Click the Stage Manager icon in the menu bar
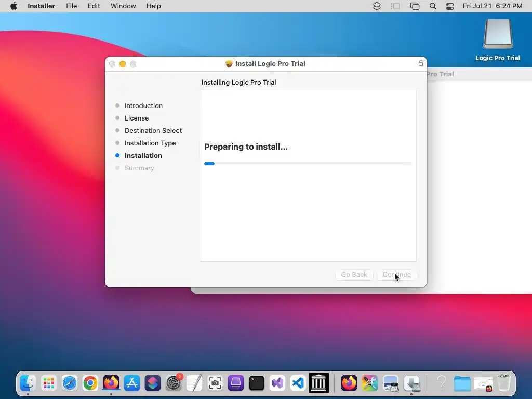Viewport: 532px width, 399px height. (x=395, y=6)
